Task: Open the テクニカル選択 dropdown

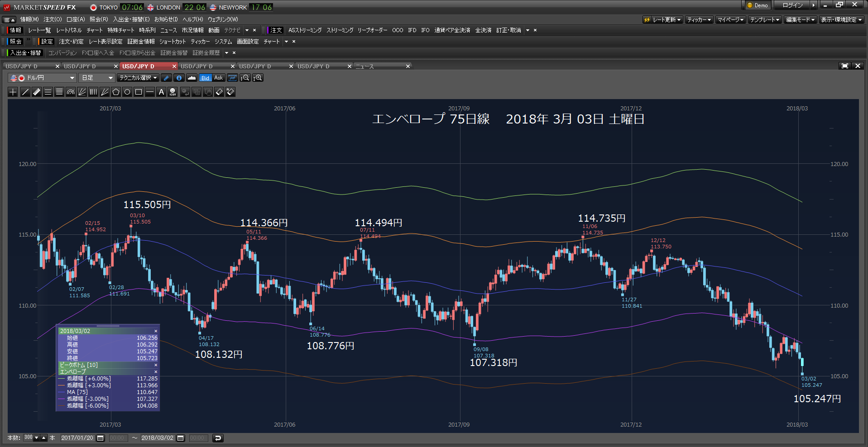Action: point(138,78)
